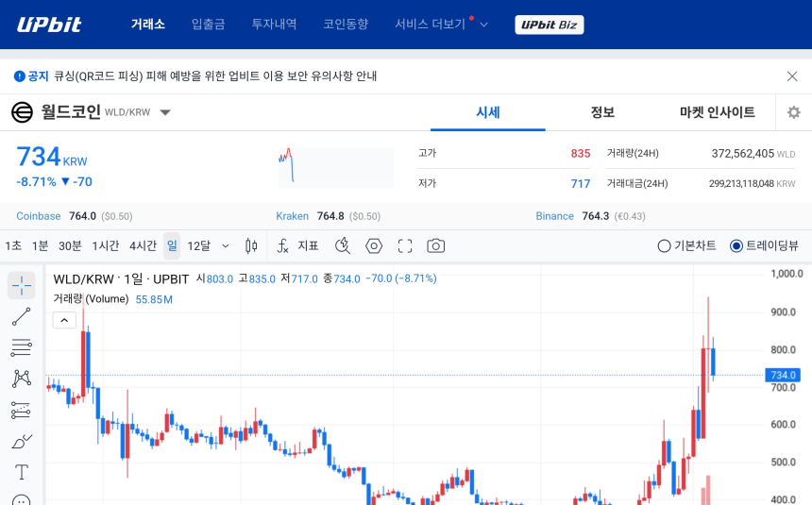Close the notice banner

[792, 76]
